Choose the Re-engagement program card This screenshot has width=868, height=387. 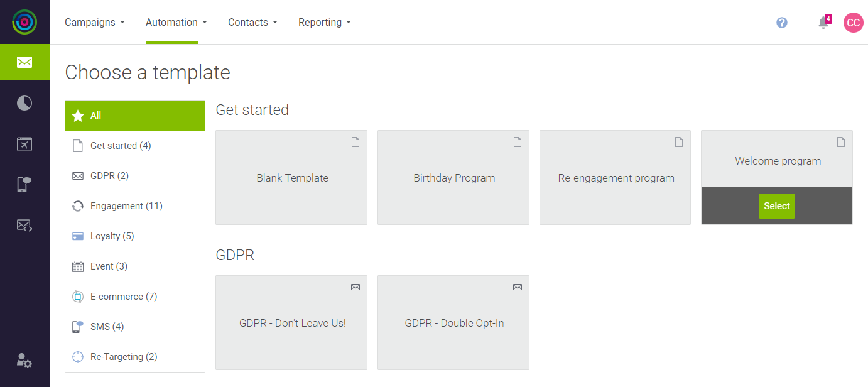(x=616, y=178)
